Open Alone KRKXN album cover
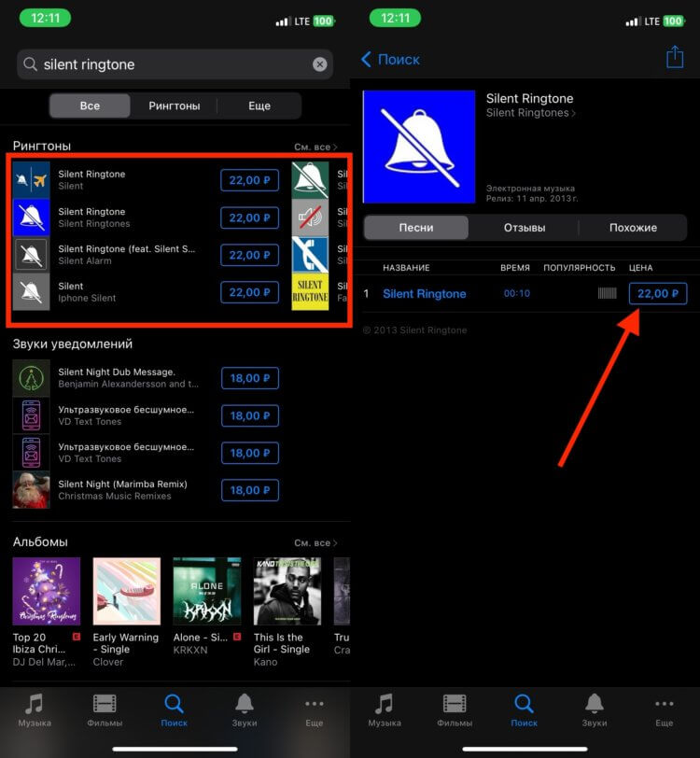700x758 pixels. coord(207,591)
